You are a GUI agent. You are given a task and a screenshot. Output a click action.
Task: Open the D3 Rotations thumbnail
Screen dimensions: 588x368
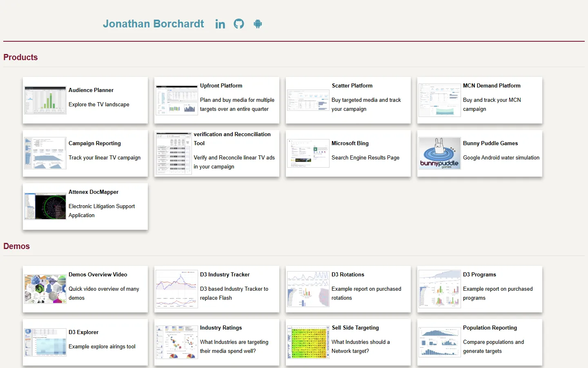click(308, 289)
